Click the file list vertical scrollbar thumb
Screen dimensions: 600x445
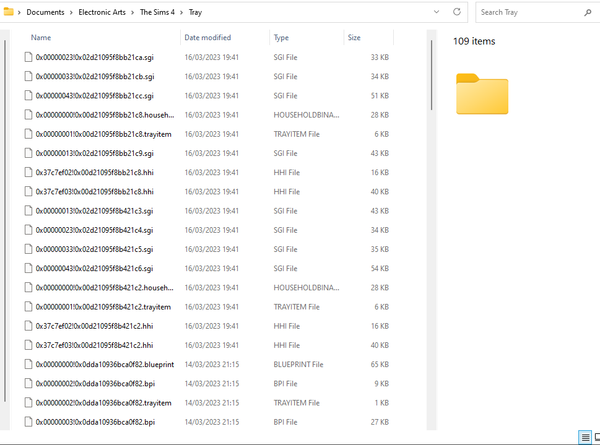point(431,75)
